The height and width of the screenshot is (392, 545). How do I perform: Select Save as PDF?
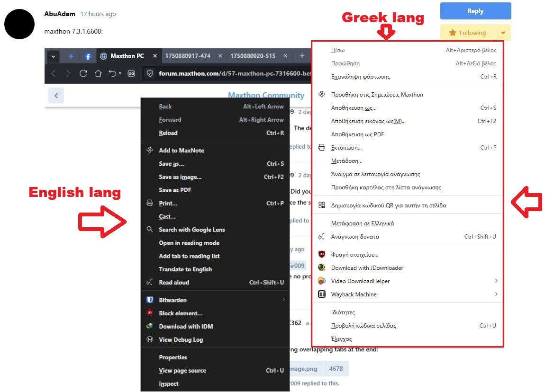click(215, 190)
